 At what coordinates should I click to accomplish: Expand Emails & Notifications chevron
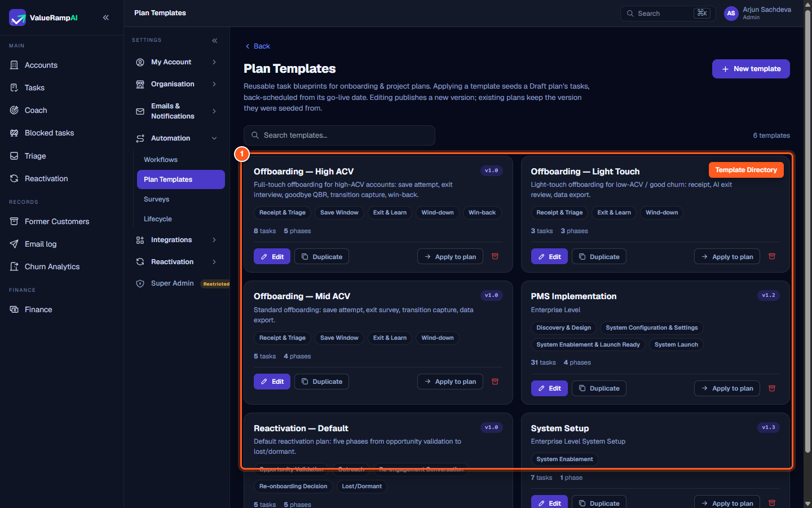(214, 111)
